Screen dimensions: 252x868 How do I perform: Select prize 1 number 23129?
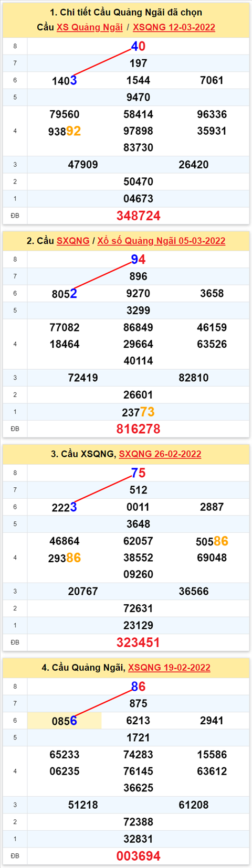138,625
